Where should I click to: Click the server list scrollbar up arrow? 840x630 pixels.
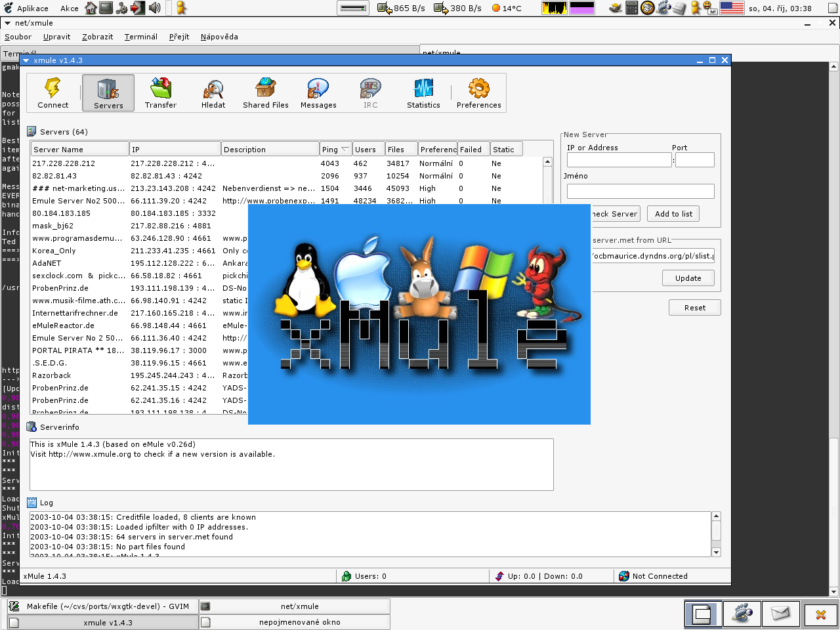(x=547, y=161)
